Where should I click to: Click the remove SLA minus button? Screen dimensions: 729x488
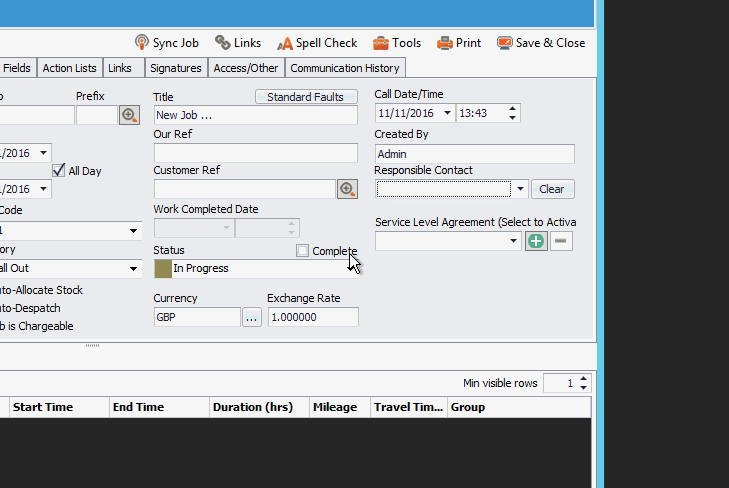[561, 241]
